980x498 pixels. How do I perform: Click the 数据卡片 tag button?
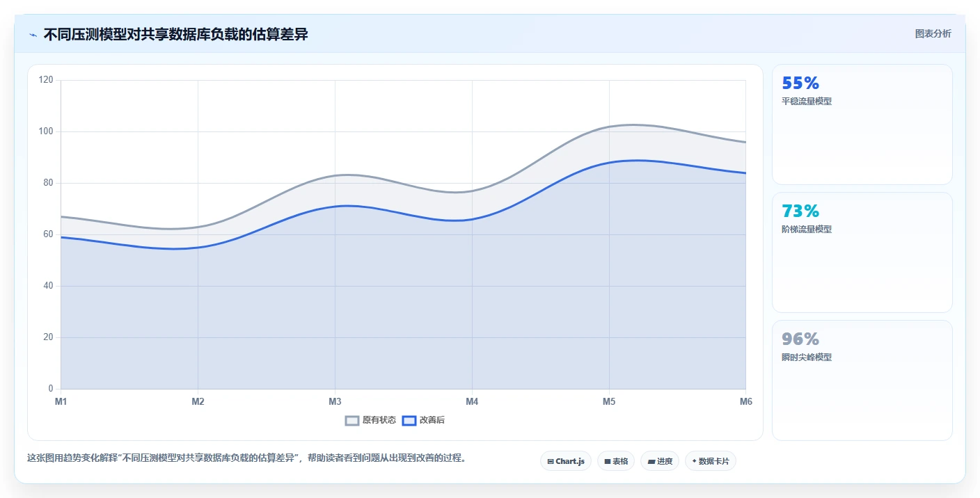711,461
